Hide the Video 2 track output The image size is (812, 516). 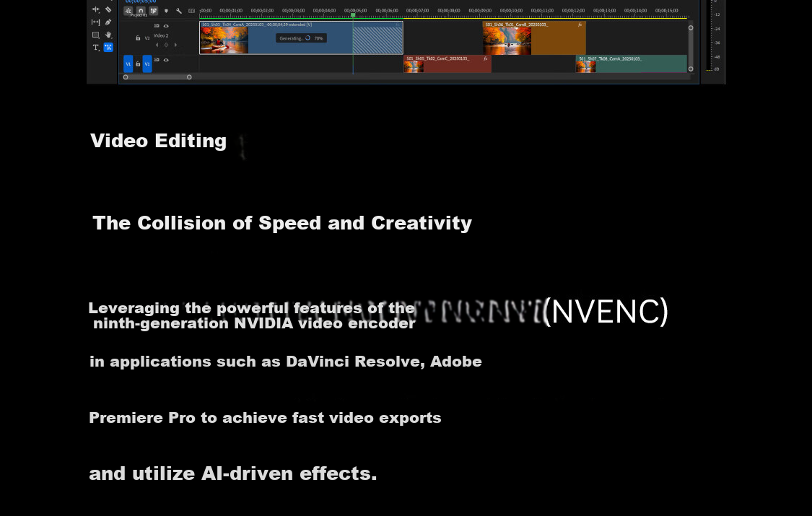[166, 26]
